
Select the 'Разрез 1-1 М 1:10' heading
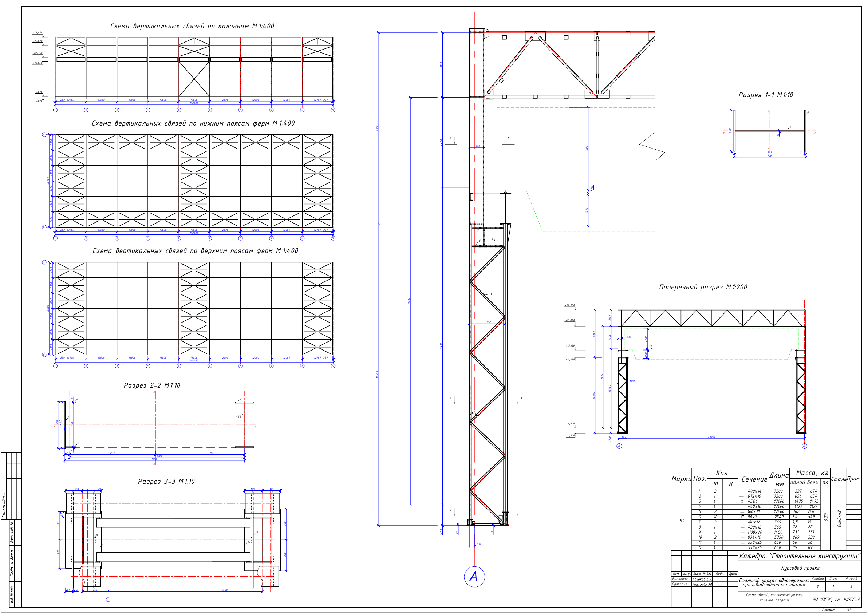[x=766, y=95]
